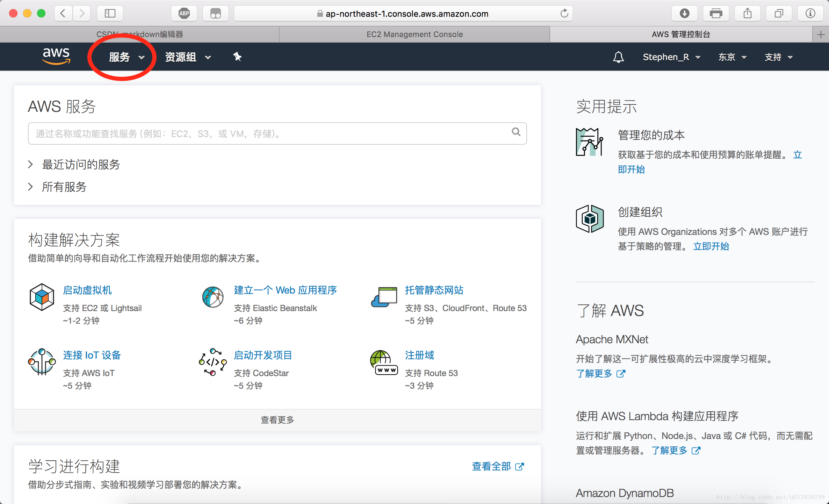Focus the AWS service search field
The height and width of the screenshot is (504, 829).
pyautogui.click(x=277, y=134)
